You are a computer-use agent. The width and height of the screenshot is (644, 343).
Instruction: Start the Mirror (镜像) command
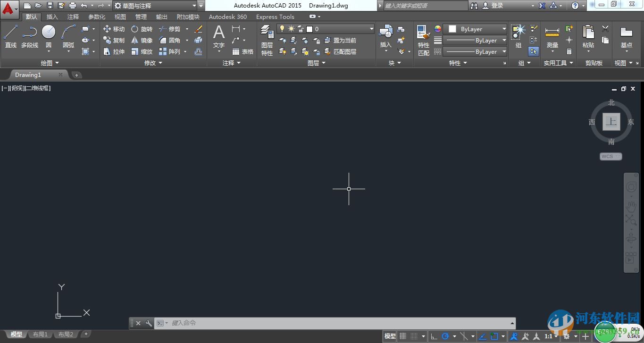point(142,40)
